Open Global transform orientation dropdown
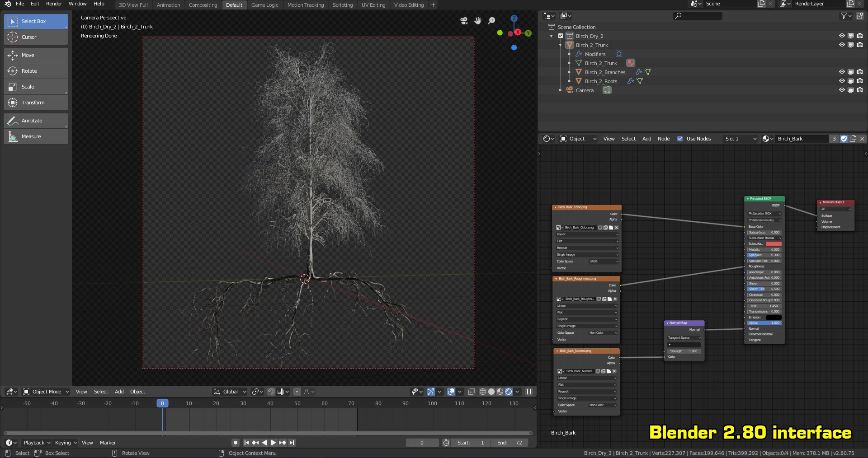The height and width of the screenshot is (458, 868). [230, 392]
